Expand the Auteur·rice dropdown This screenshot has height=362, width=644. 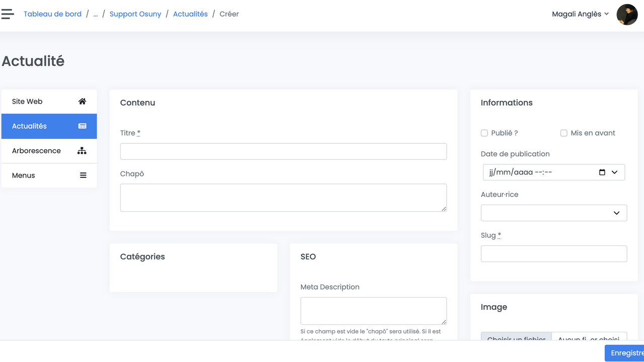(553, 213)
